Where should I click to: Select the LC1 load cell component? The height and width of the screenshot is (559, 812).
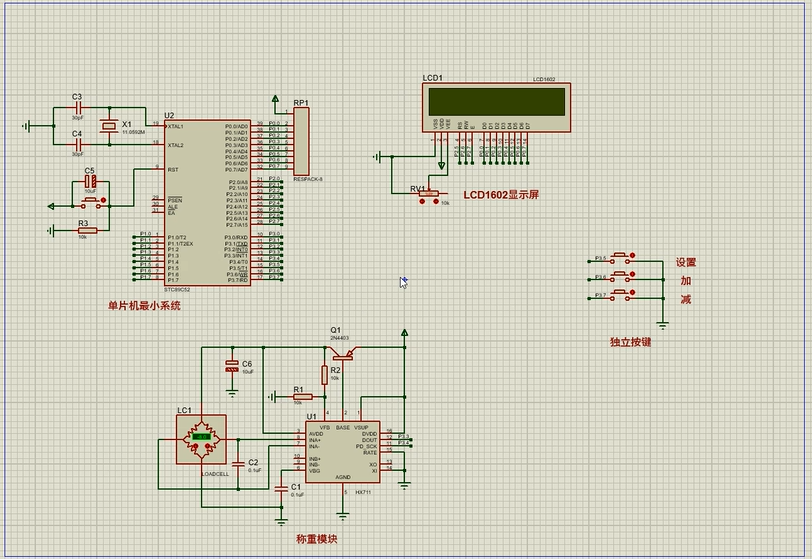tap(201, 438)
